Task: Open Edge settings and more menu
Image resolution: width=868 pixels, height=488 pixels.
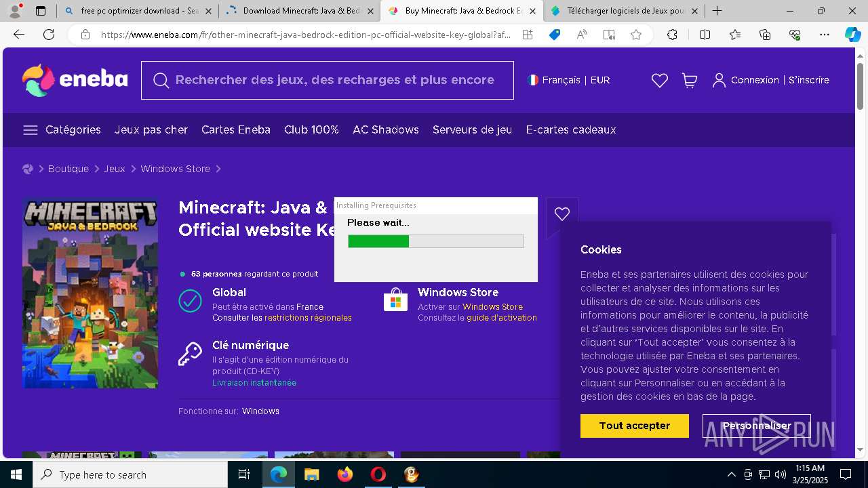Action: coord(825,35)
